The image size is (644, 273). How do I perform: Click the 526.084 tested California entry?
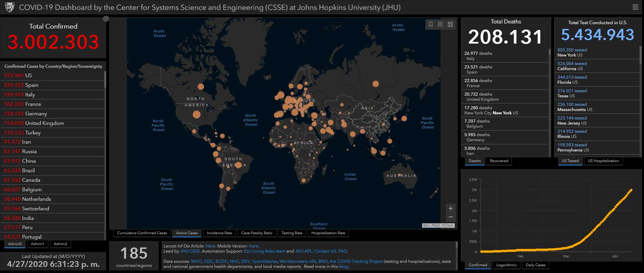597,66
